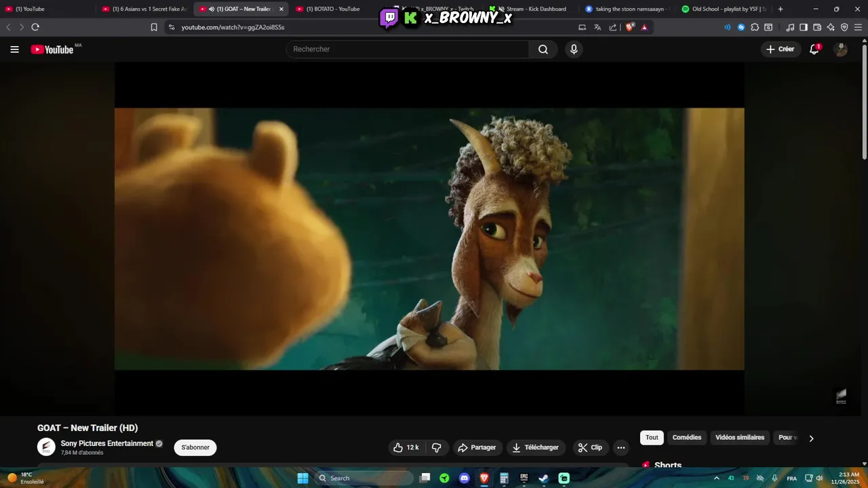Open Brave playlist music note icon
Image resolution: width=868 pixels, height=488 pixels.
(x=790, y=27)
